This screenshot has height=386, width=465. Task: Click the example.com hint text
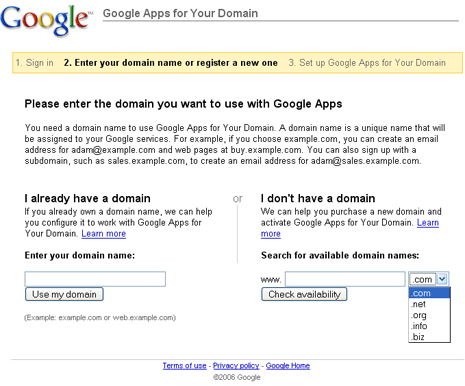point(100,318)
